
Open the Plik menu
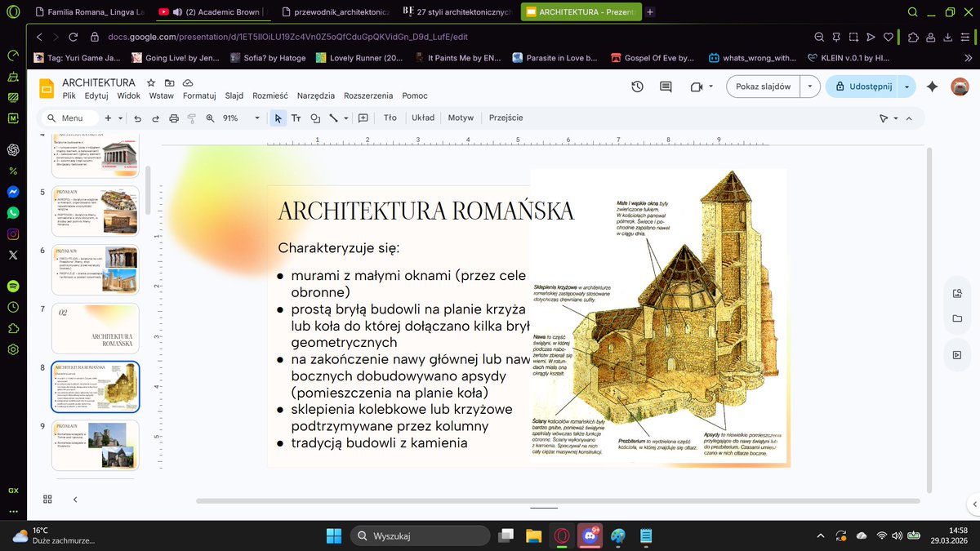69,96
